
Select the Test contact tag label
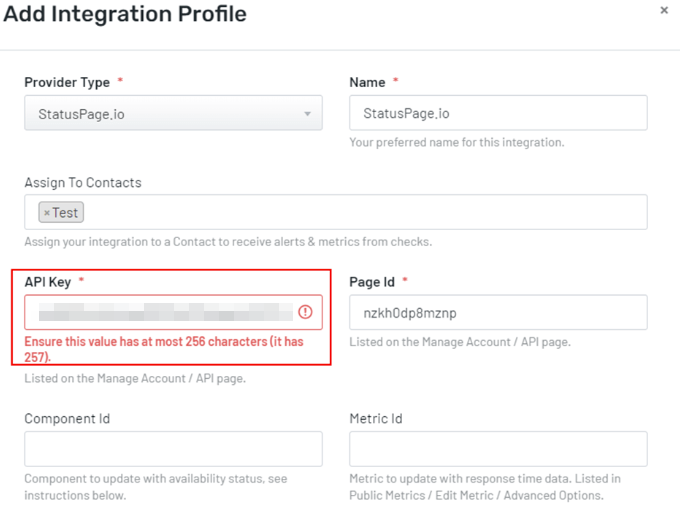(65, 213)
